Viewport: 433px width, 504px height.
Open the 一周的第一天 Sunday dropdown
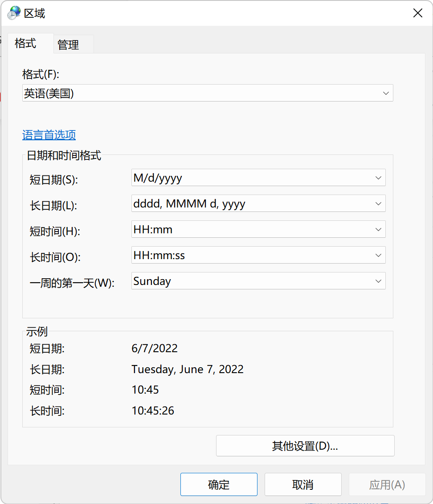(x=258, y=281)
